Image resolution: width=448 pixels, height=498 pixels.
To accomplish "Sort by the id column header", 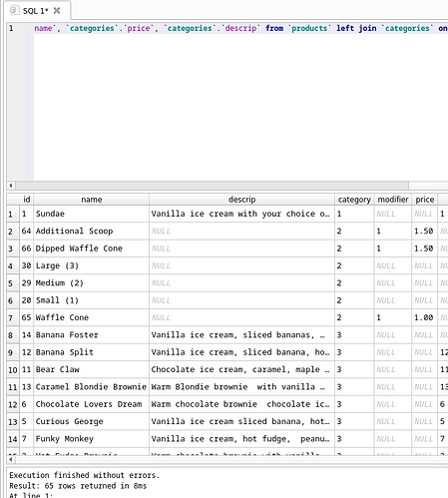I will tap(27, 200).
